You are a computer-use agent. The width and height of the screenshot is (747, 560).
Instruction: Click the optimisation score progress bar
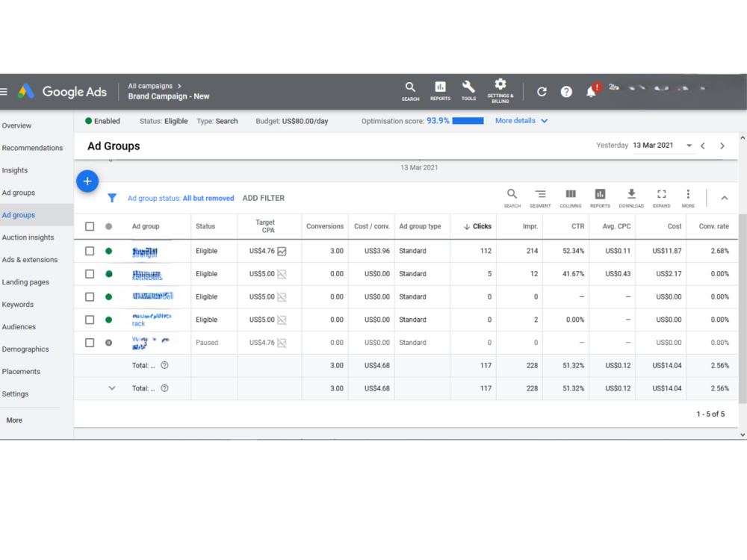point(468,121)
